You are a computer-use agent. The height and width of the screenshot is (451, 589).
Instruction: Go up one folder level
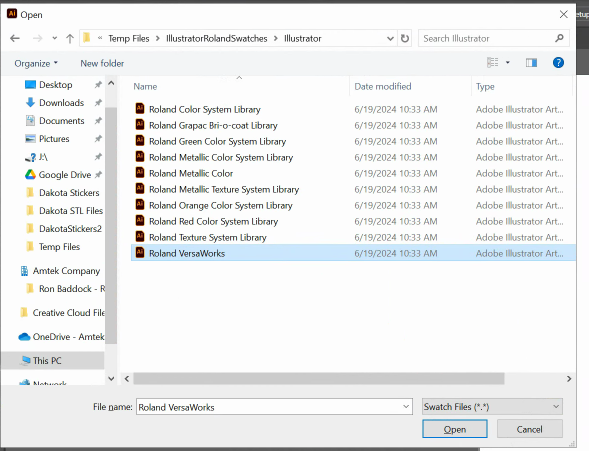pos(70,38)
